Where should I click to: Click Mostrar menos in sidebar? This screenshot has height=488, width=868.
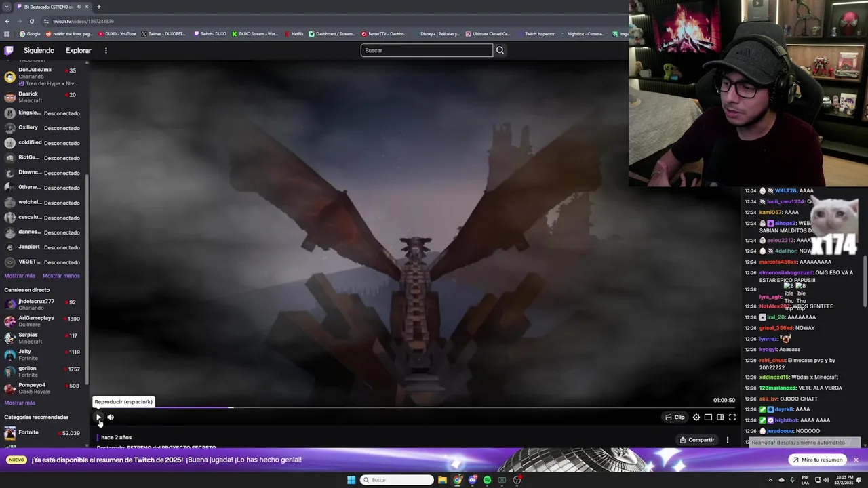pos(61,276)
